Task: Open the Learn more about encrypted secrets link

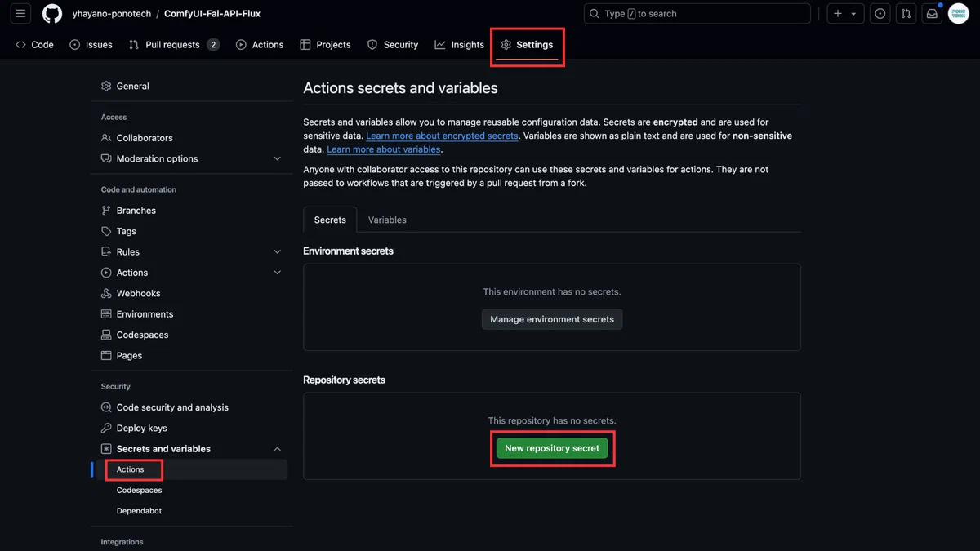Action: click(442, 136)
